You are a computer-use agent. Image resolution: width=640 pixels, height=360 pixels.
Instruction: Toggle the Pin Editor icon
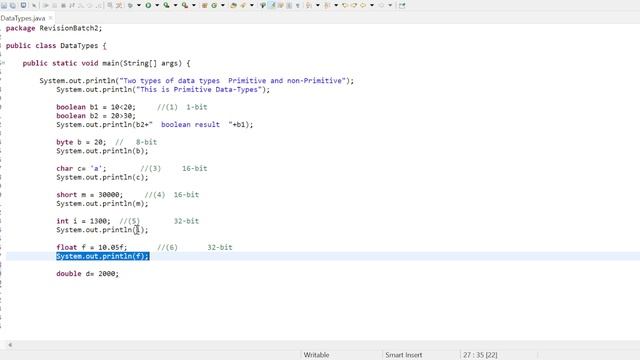click(x=402, y=5)
